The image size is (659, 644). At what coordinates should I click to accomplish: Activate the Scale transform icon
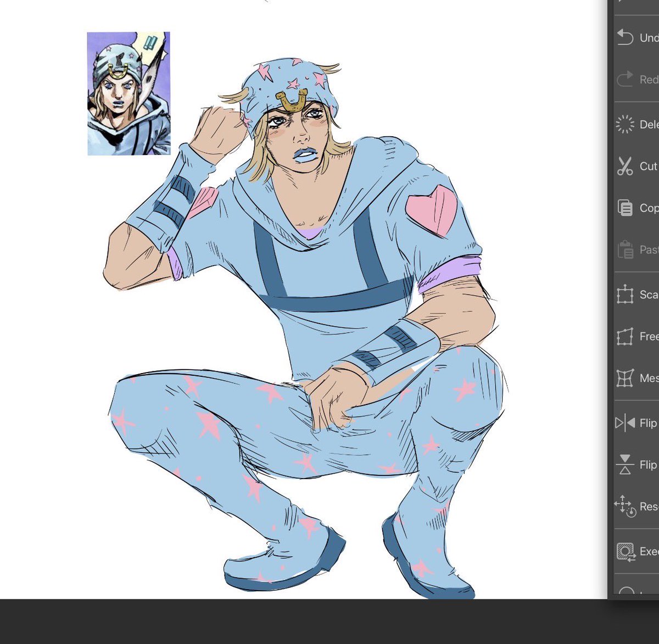pyautogui.click(x=625, y=295)
